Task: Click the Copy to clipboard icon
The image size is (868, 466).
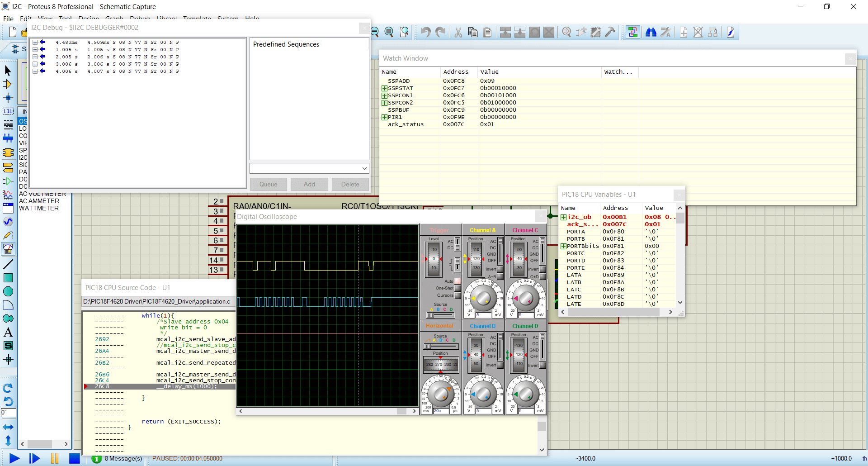Action: tap(473, 32)
